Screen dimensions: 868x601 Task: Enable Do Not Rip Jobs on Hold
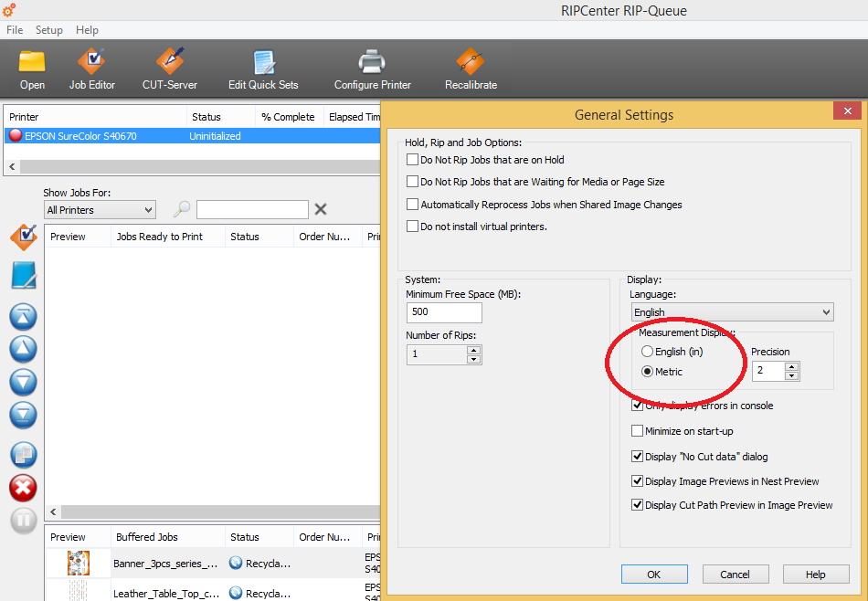click(413, 160)
